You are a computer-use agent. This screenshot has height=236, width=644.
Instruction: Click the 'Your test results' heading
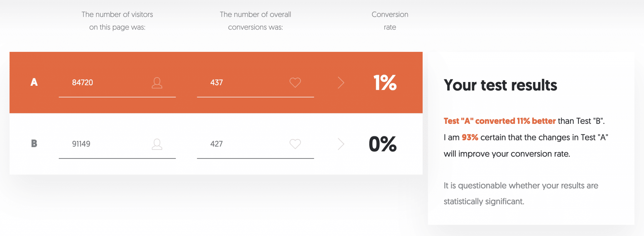coord(500,85)
